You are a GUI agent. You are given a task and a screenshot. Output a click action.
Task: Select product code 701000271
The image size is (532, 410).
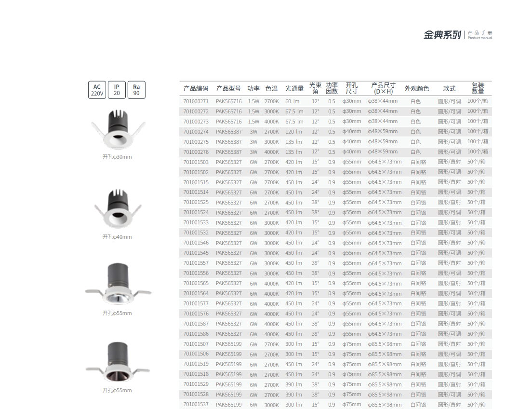point(196,101)
